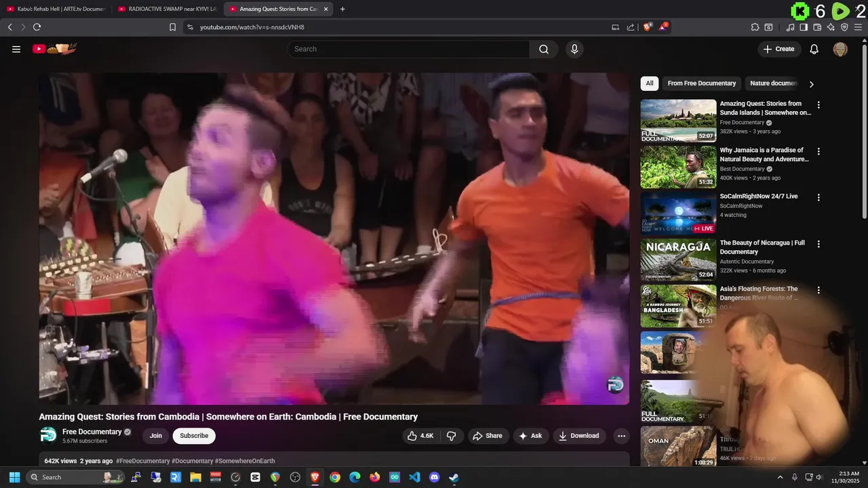The width and height of the screenshot is (868, 488).
Task: Click the #FreeDocumentary hashtag
Action: pos(143,461)
